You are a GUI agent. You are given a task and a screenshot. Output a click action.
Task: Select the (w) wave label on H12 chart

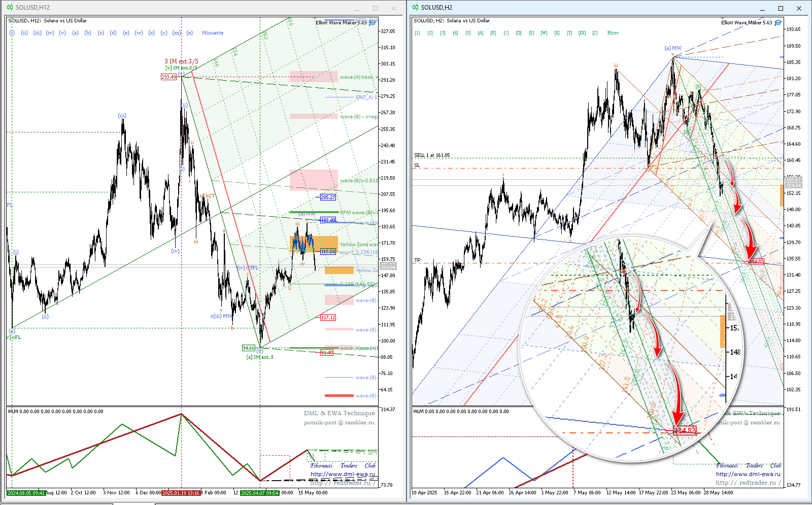tap(139, 33)
